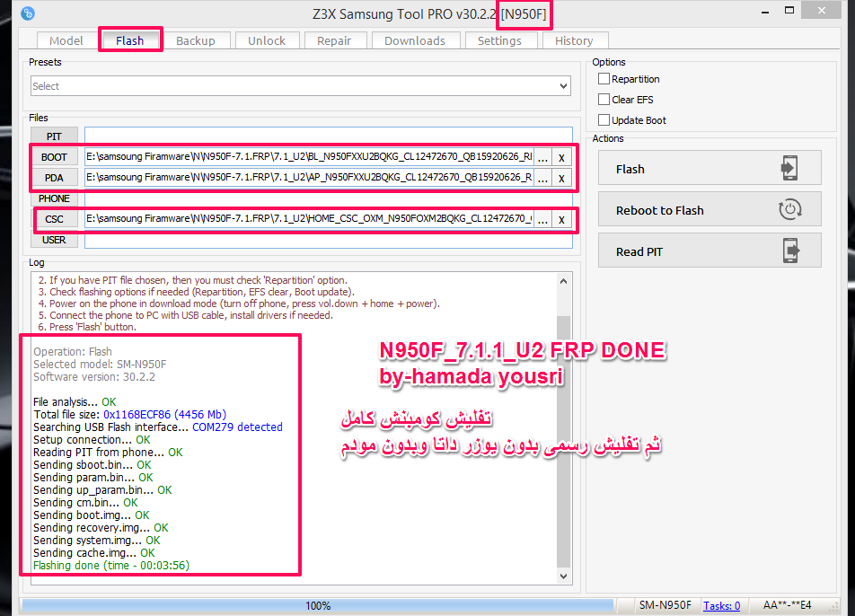Clear the CSC file with its x button
This screenshot has width=855, height=616.
[561, 220]
